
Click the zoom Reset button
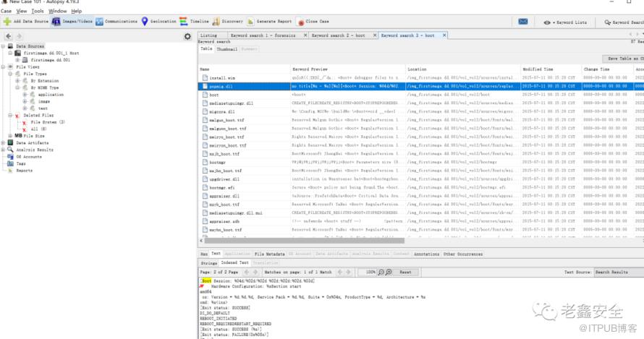tap(404, 272)
